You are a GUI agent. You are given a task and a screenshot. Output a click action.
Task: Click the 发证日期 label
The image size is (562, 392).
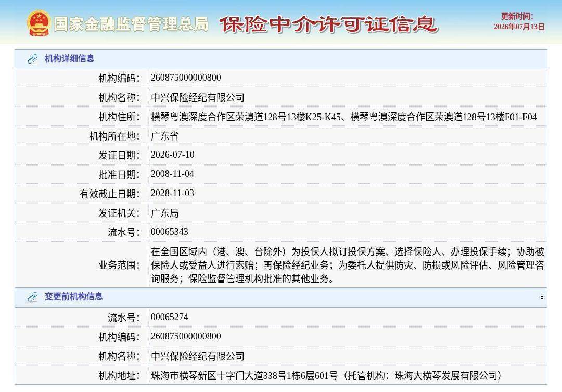coord(119,155)
